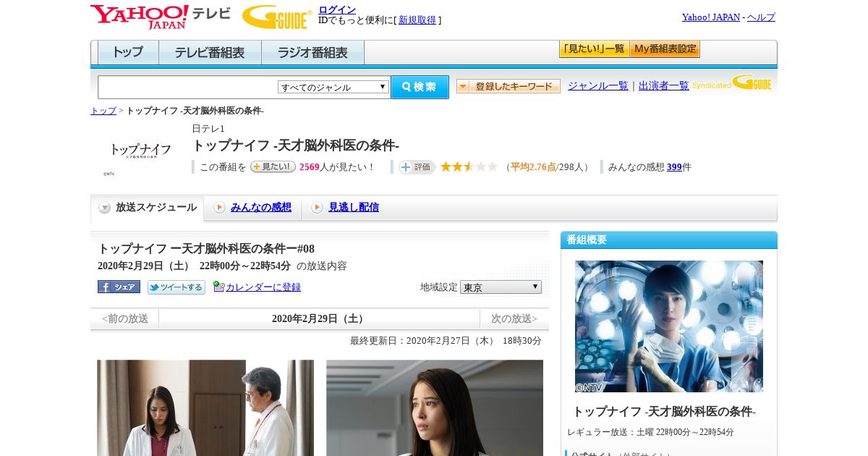868x456 pixels.
Task: Open the ラジオ番組表 tab
Action: 312,53
